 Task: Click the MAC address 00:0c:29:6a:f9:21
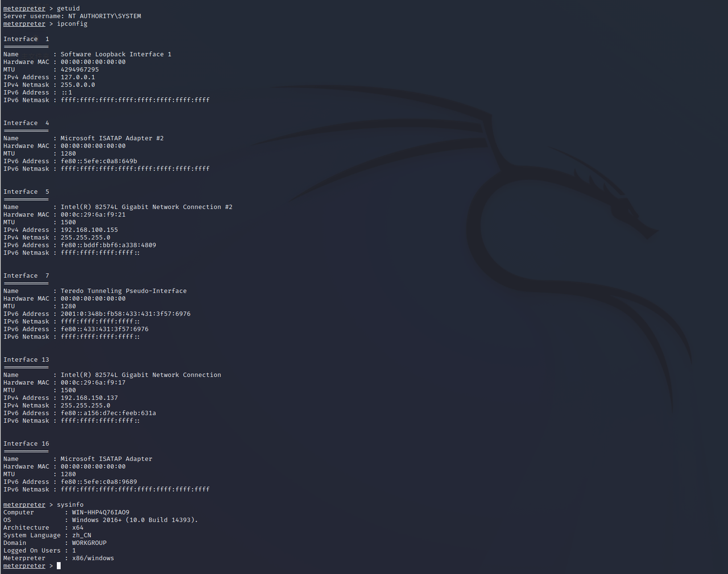point(93,215)
